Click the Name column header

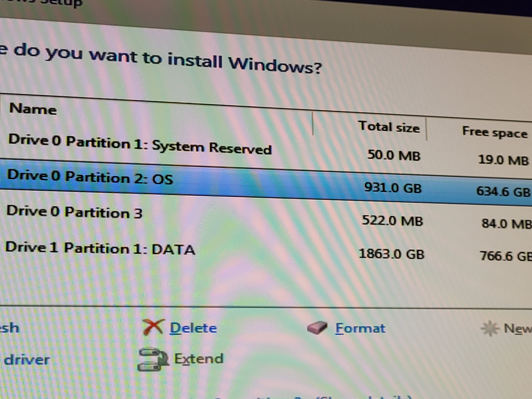click(33, 109)
